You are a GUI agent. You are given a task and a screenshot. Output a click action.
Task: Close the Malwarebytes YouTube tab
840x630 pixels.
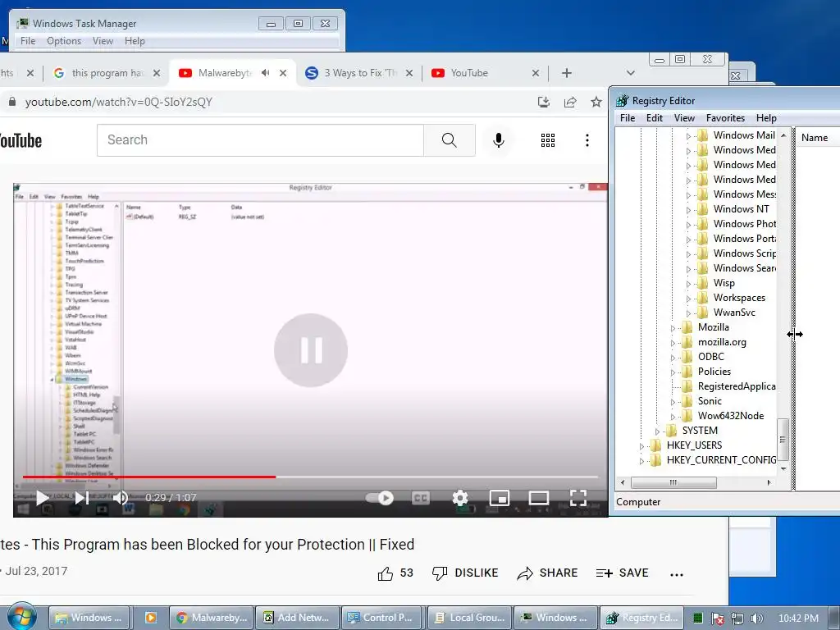coord(283,73)
